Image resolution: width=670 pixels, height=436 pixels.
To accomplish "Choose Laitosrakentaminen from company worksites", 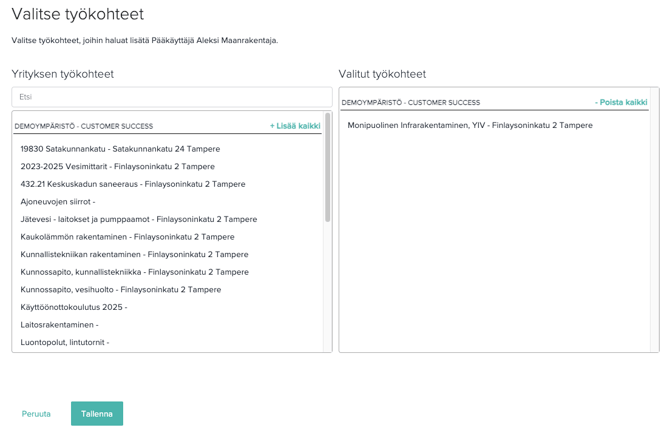I will point(59,325).
